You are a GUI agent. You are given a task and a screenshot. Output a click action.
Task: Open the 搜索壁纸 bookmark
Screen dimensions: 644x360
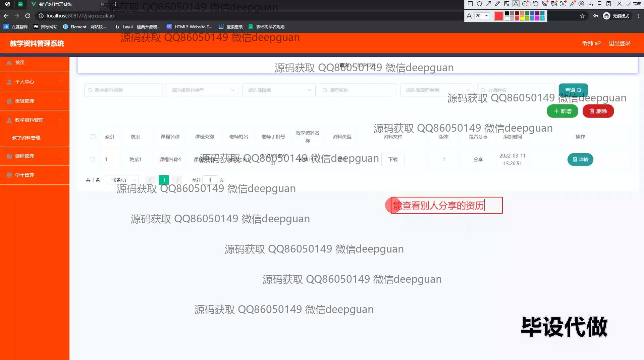pyautogui.click(x=231, y=27)
